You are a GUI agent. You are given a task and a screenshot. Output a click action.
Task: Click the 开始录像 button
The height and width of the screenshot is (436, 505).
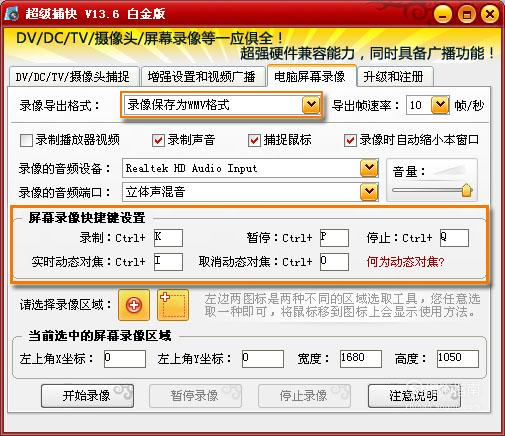pyautogui.click(x=87, y=396)
